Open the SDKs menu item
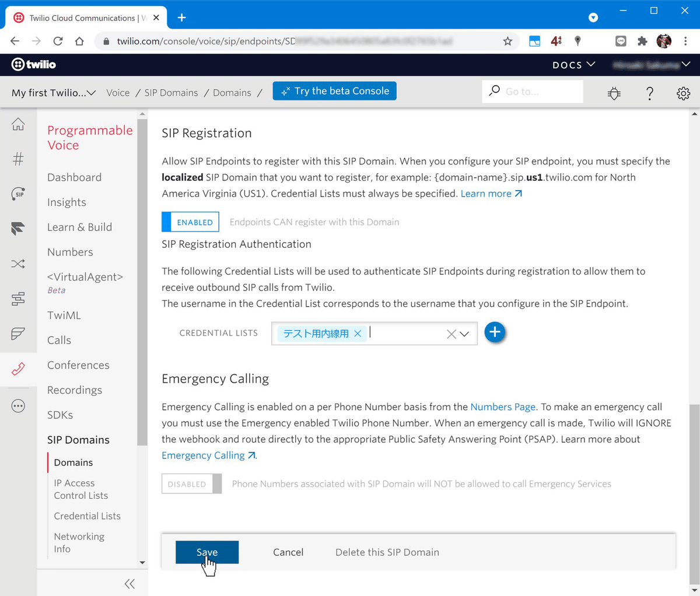The image size is (700, 596). pos(60,415)
